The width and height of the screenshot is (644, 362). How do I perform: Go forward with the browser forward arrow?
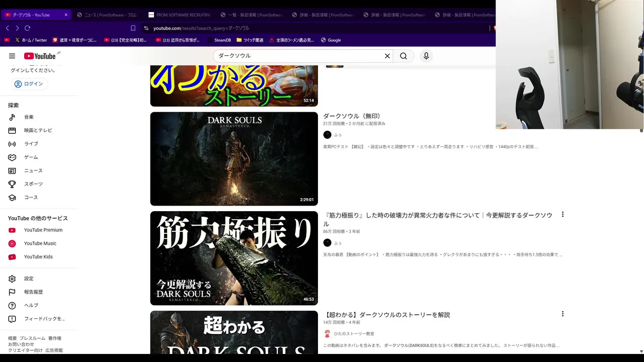tap(17, 28)
